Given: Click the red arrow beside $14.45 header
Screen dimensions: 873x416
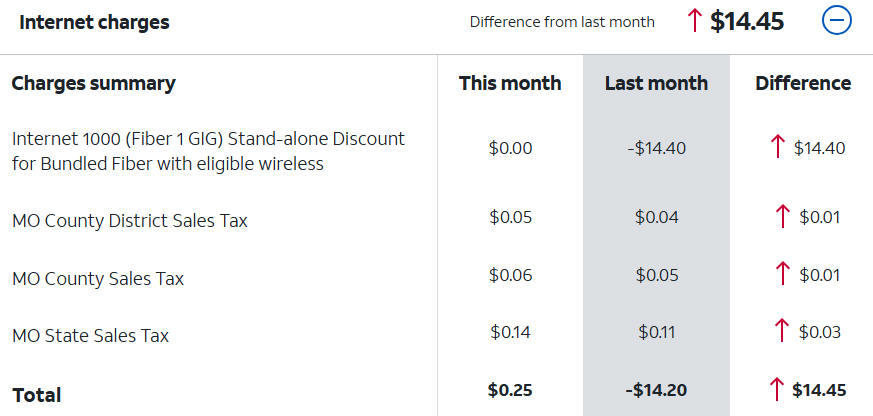Looking at the screenshot, I should point(696,21).
